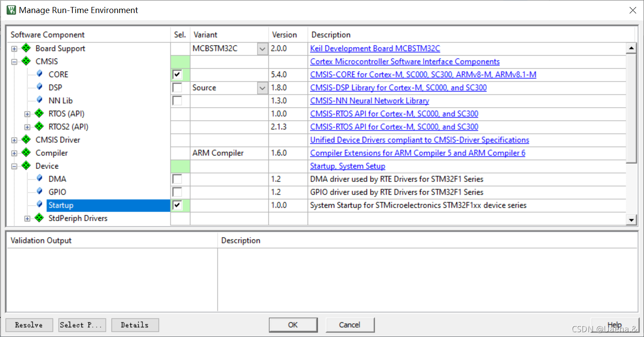
Task: Click the Help button
Action: click(x=615, y=325)
